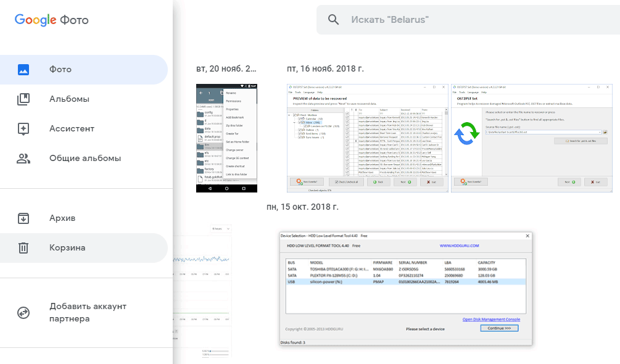Open the OST2PST source file screenshot thumbnail
This screenshot has width=620, height=364.
(x=531, y=138)
